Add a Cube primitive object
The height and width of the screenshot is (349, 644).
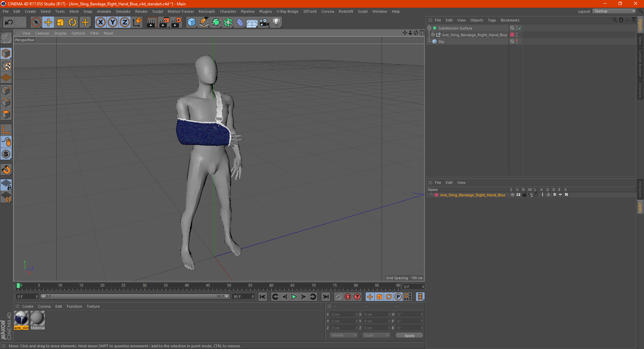192,22
